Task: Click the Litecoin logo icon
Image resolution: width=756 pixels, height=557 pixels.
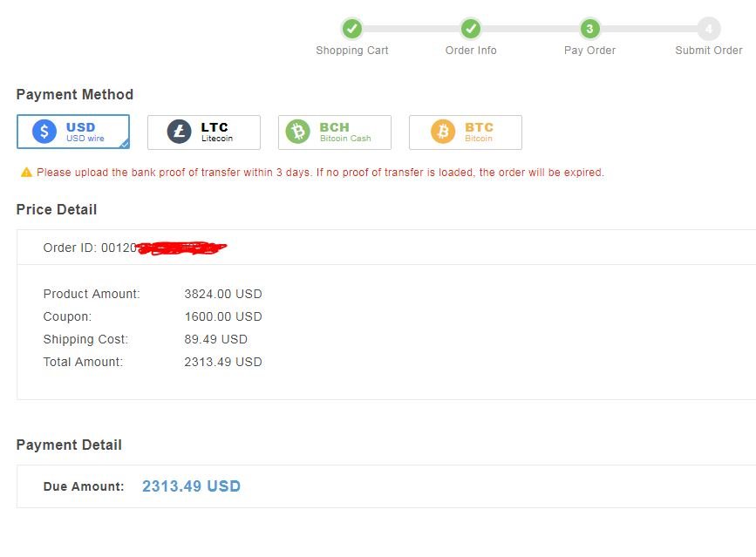Action: (x=178, y=132)
